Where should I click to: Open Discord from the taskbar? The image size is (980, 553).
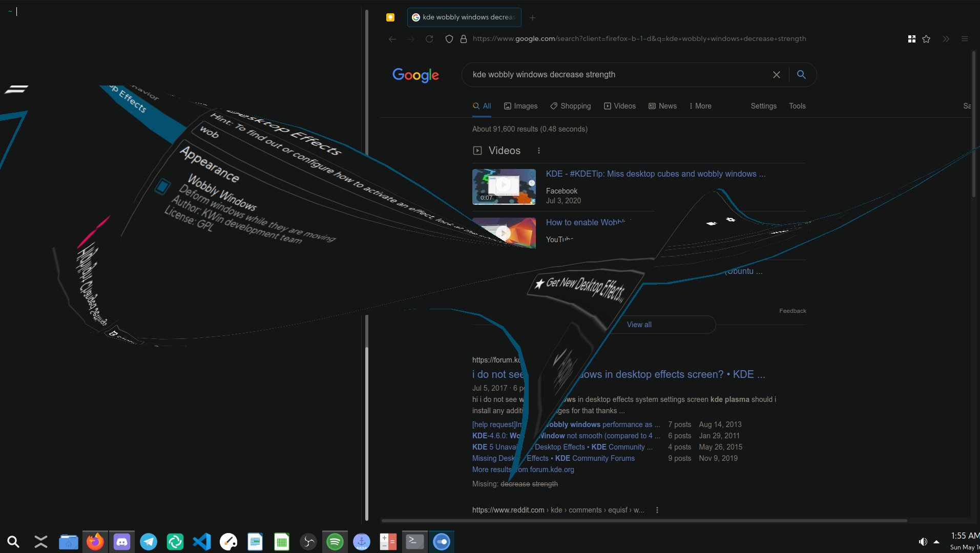pyautogui.click(x=122, y=542)
